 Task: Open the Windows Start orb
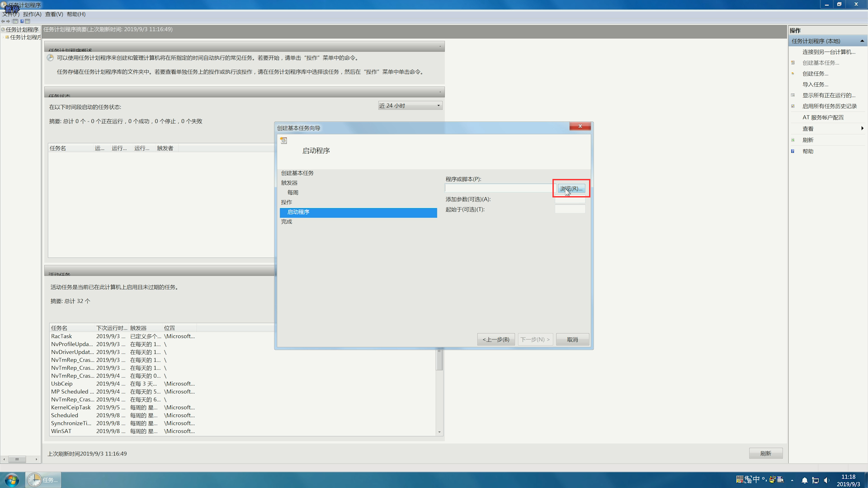(12, 480)
